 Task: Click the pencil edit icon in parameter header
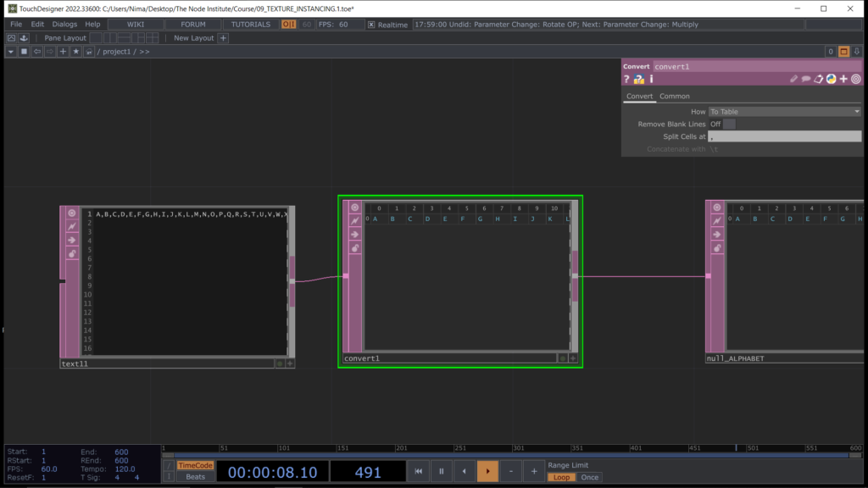[793, 79]
